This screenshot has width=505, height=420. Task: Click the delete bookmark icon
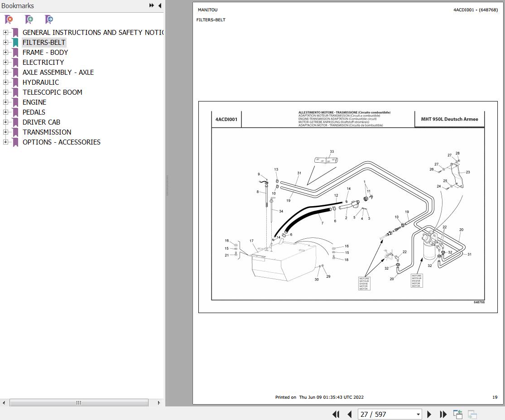click(9, 19)
